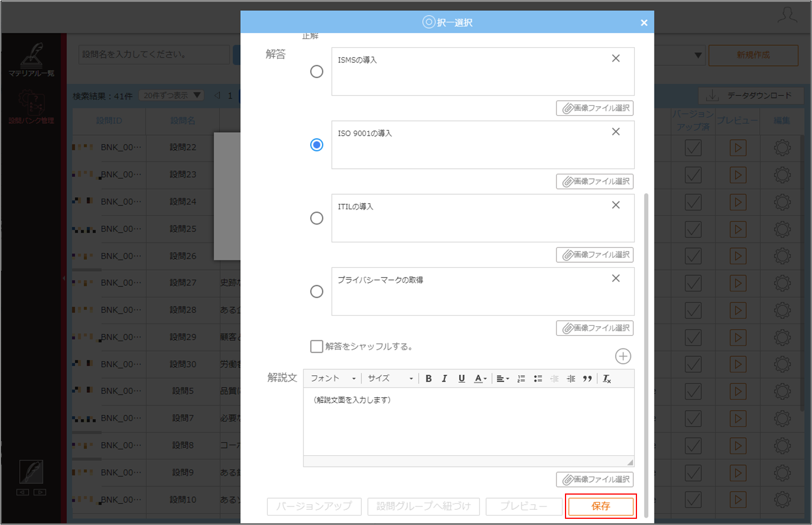This screenshot has height=525, width=812.
Task: Click the プレビュー button in dialog
Action: [x=524, y=506]
